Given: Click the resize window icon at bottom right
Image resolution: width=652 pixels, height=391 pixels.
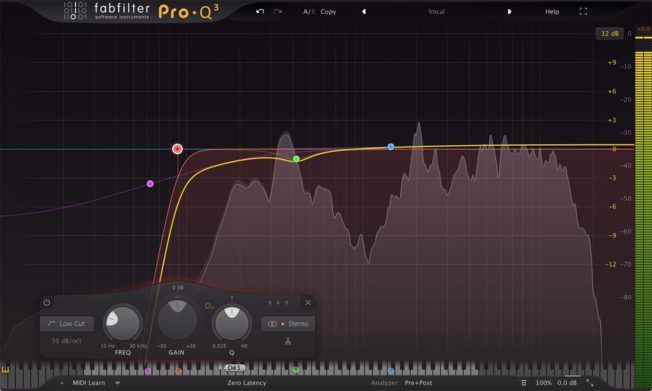Looking at the screenshot, I should point(590,383).
